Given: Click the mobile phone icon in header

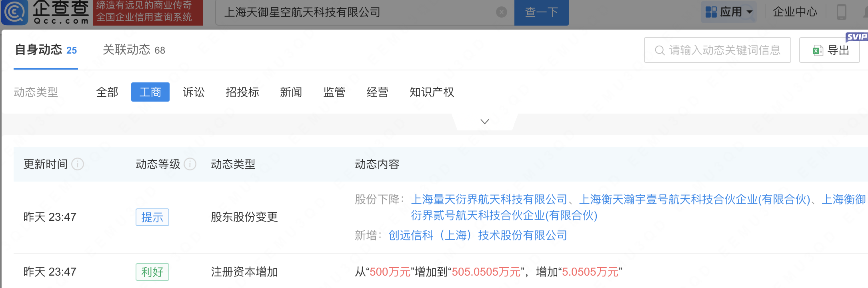Looking at the screenshot, I should [x=841, y=12].
